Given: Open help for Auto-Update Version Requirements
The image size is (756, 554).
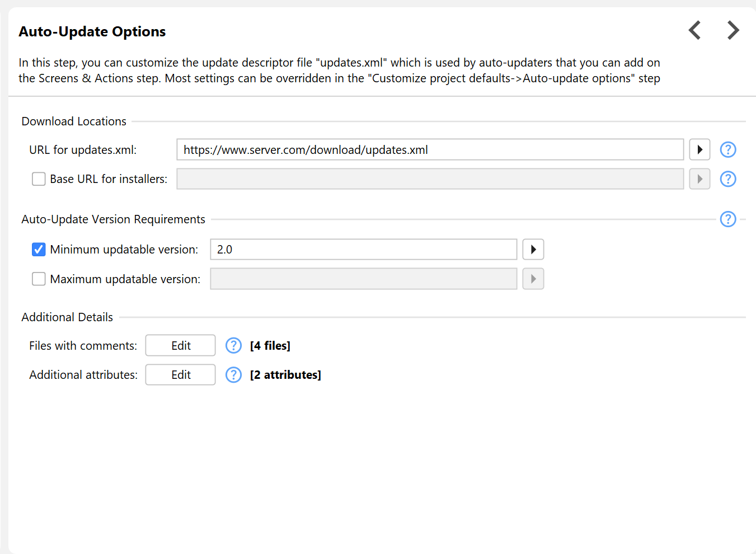Looking at the screenshot, I should pyautogui.click(x=727, y=219).
